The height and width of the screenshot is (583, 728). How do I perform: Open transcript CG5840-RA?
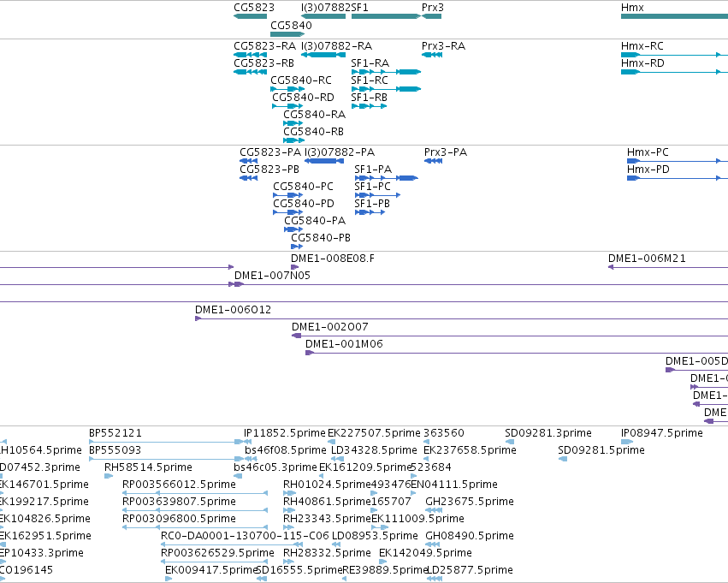coord(314,115)
